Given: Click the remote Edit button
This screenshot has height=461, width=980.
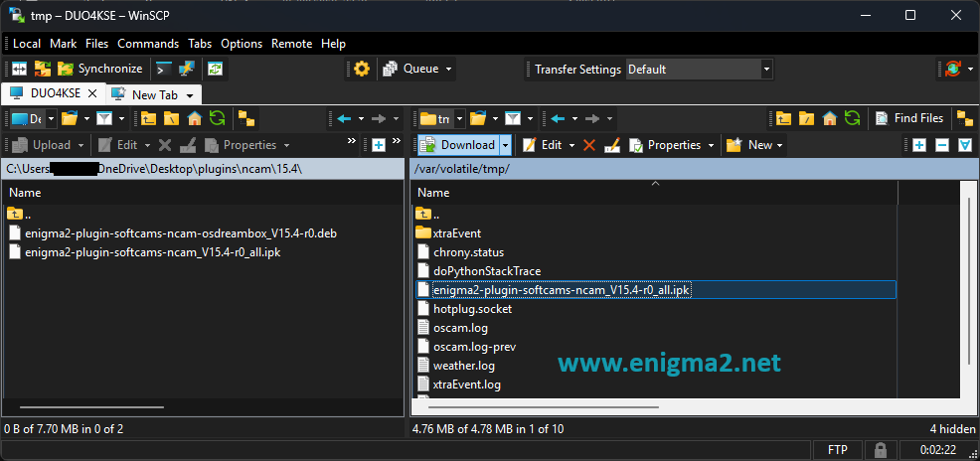Looking at the screenshot, I should click(543, 145).
